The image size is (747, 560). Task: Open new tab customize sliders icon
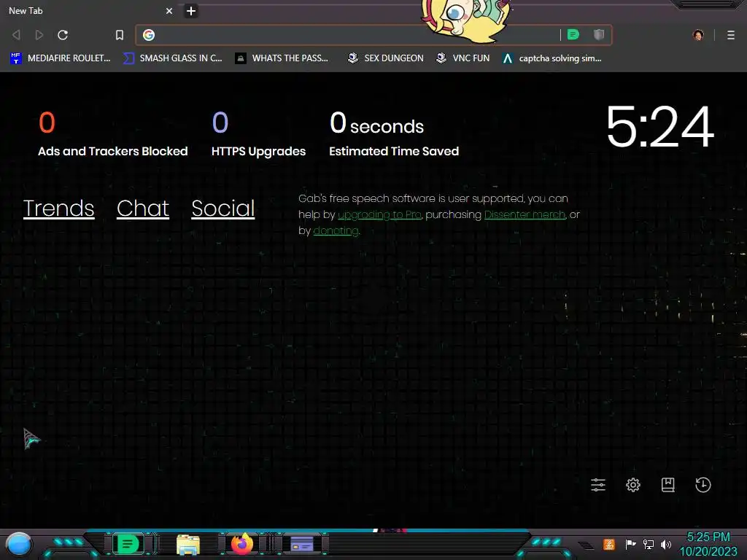pyautogui.click(x=598, y=485)
